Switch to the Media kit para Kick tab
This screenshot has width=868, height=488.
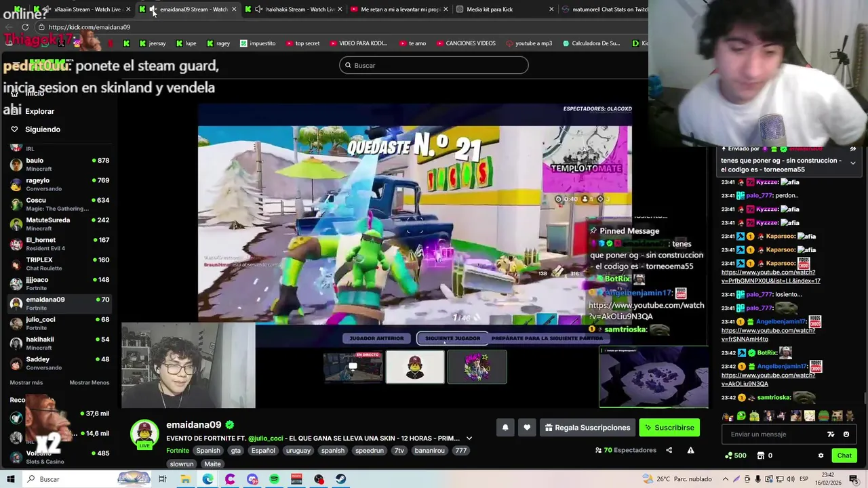[505, 9]
